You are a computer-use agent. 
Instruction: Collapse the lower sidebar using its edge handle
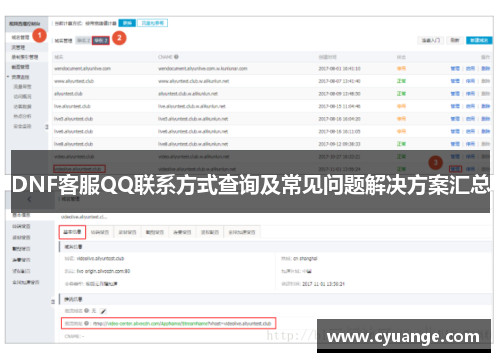point(53,302)
